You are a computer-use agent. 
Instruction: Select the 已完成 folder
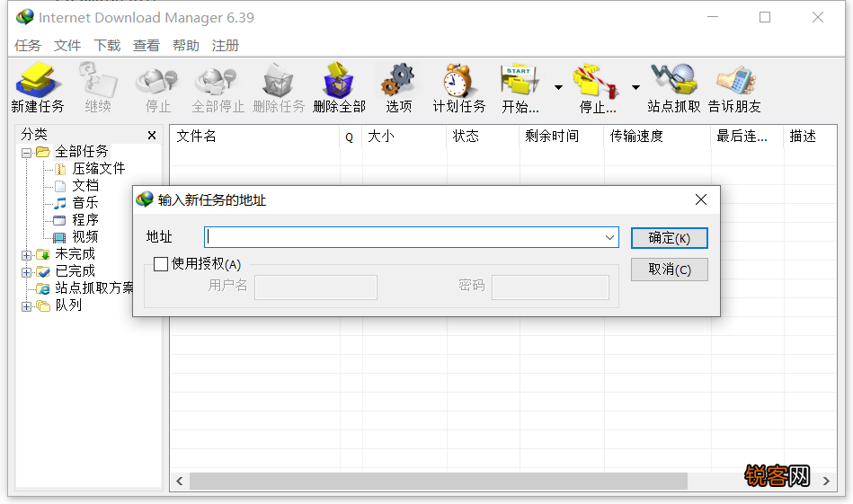point(76,270)
